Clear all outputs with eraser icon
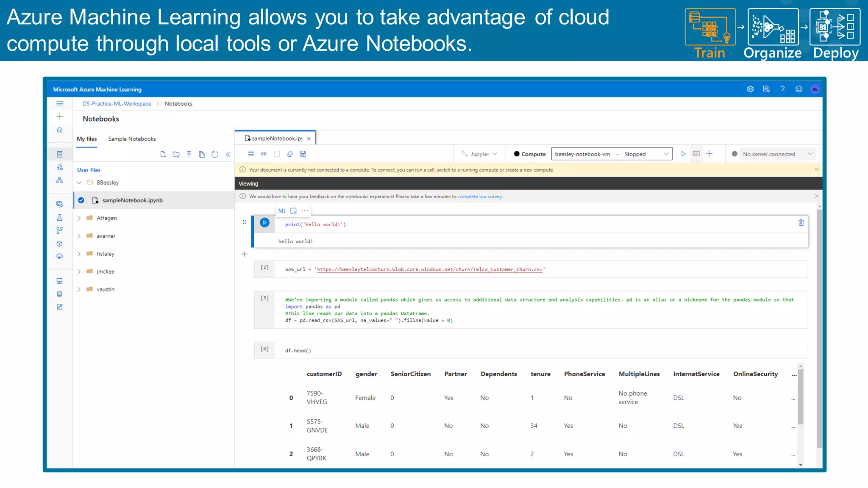Viewport: 868px width, 488px height. point(290,154)
